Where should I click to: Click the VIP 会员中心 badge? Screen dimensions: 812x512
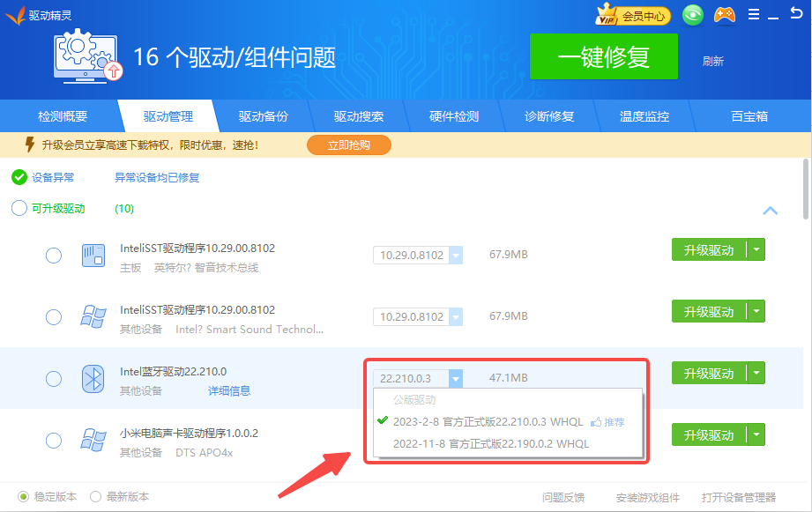pos(633,15)
